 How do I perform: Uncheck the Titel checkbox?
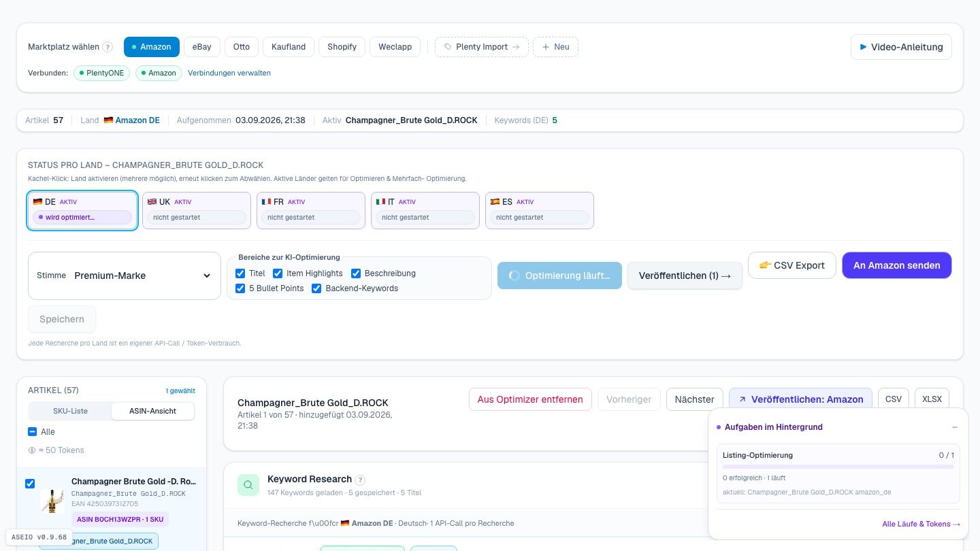[x=240, y=273]
